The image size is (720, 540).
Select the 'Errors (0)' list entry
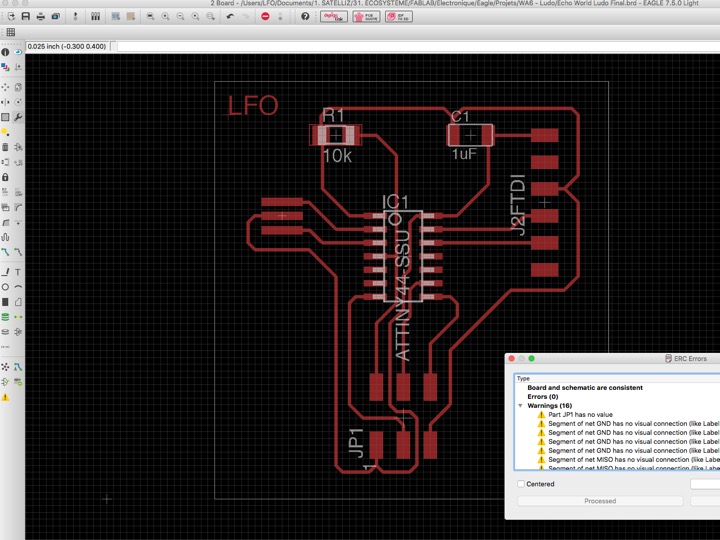[x=543, y=397]
